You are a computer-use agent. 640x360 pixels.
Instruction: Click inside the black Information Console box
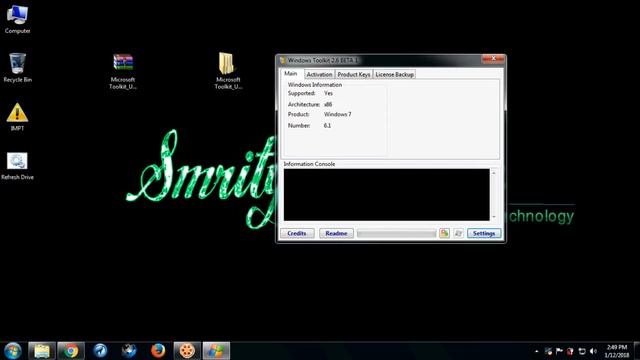pos(387,195)
